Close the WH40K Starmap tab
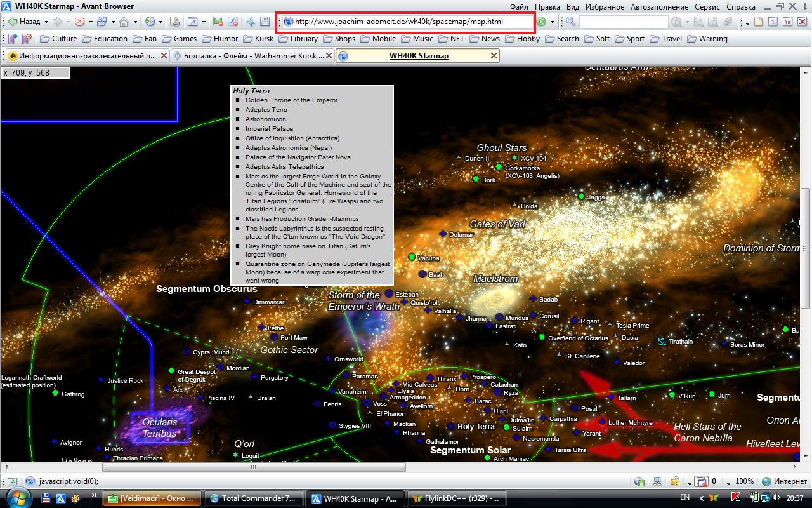This screenshot has width=812, height=508. tap(494, 56)
